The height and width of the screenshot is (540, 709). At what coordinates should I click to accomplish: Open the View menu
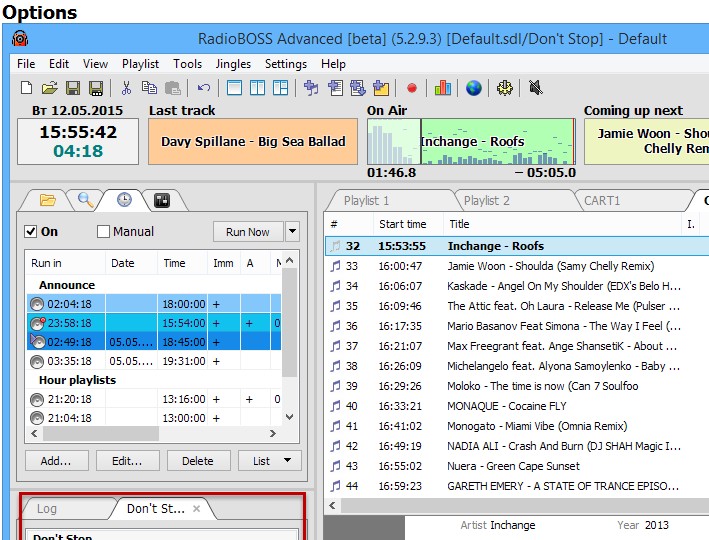pyautogui.click(x=95, y=64)
